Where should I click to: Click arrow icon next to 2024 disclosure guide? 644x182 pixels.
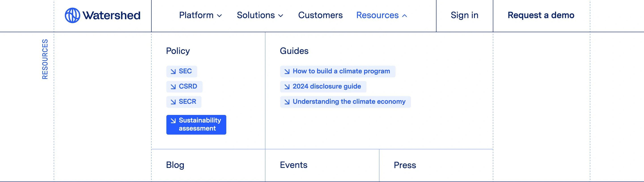(287, 87)
